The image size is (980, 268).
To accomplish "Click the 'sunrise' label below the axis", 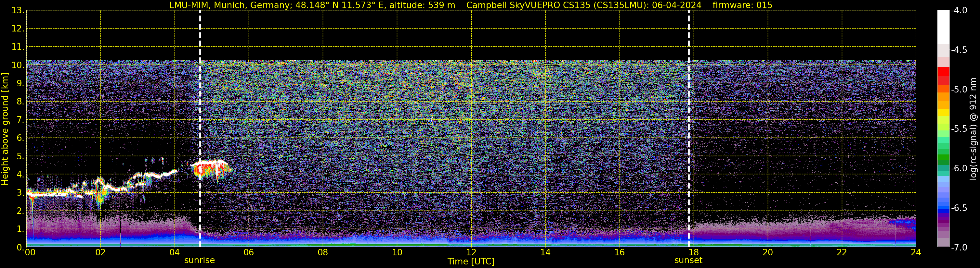I will [x=200, y=261].
